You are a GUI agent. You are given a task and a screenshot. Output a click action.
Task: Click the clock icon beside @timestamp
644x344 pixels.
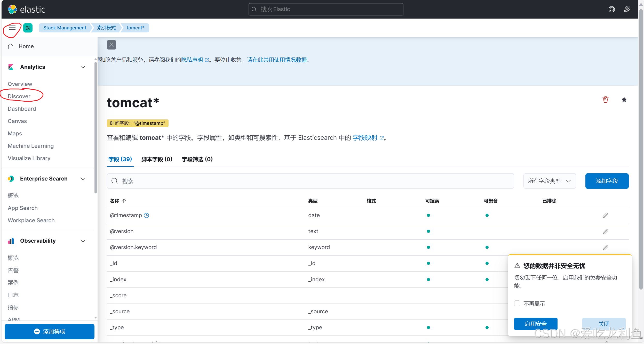point(146,215)
